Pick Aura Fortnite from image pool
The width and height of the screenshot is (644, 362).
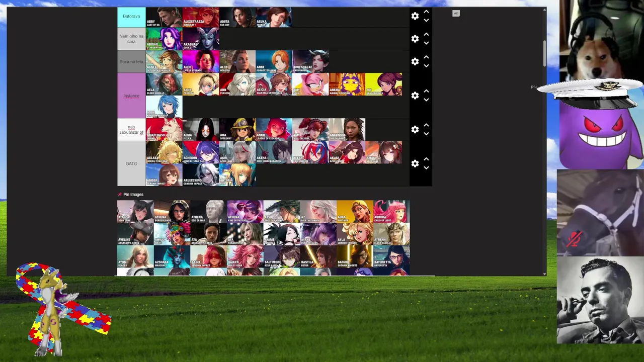(x=355, y=212)
